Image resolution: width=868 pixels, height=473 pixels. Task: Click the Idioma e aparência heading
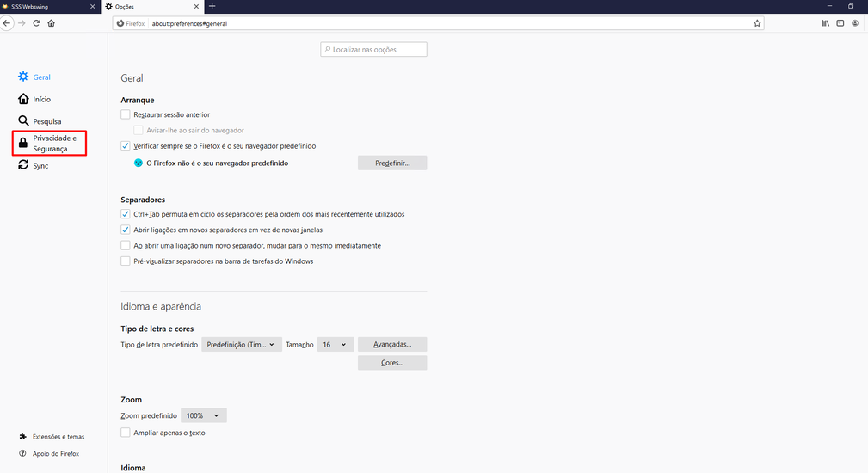[x=161, y=306]
